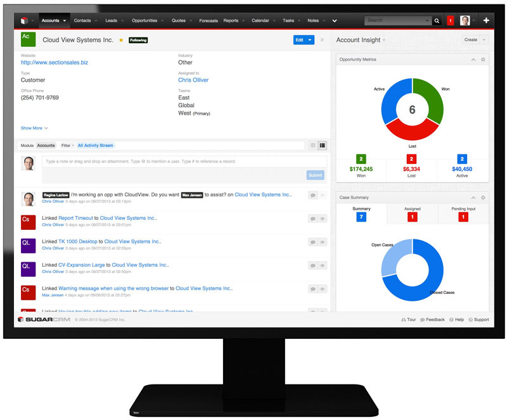The image size is (507, 420).
Task: Toggle preview eye on CV-Expansion Large entry
Action: 323,266
